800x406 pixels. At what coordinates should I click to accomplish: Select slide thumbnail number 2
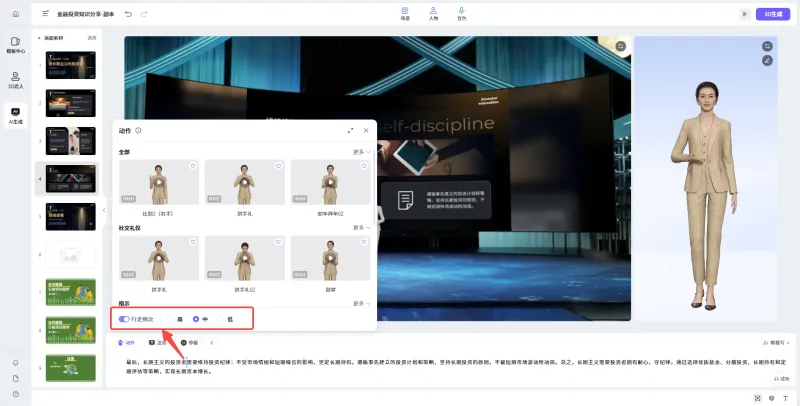tap(70, 103)
